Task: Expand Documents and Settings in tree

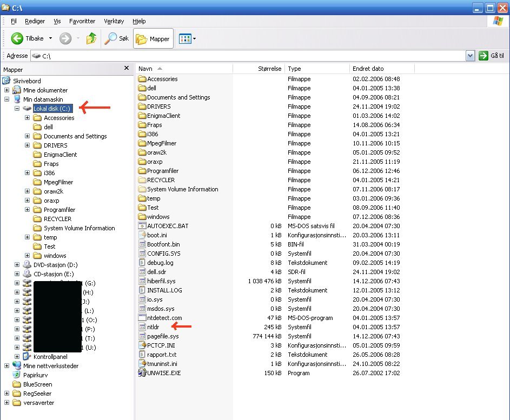Action: point(28,136)
